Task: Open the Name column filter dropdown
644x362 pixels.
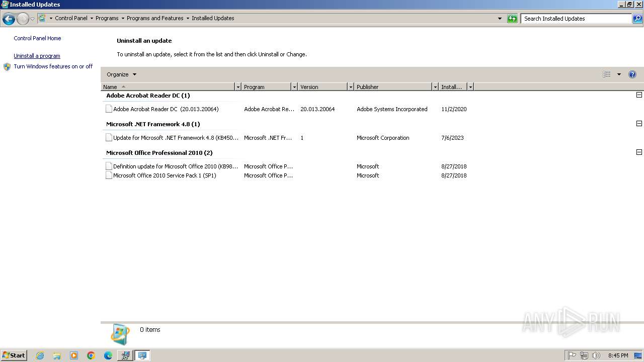Action: (x=238, y=87)
